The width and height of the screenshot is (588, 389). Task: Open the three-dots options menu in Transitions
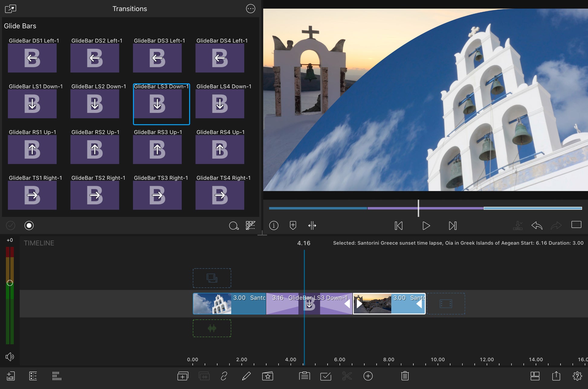[x=250, y=9]
